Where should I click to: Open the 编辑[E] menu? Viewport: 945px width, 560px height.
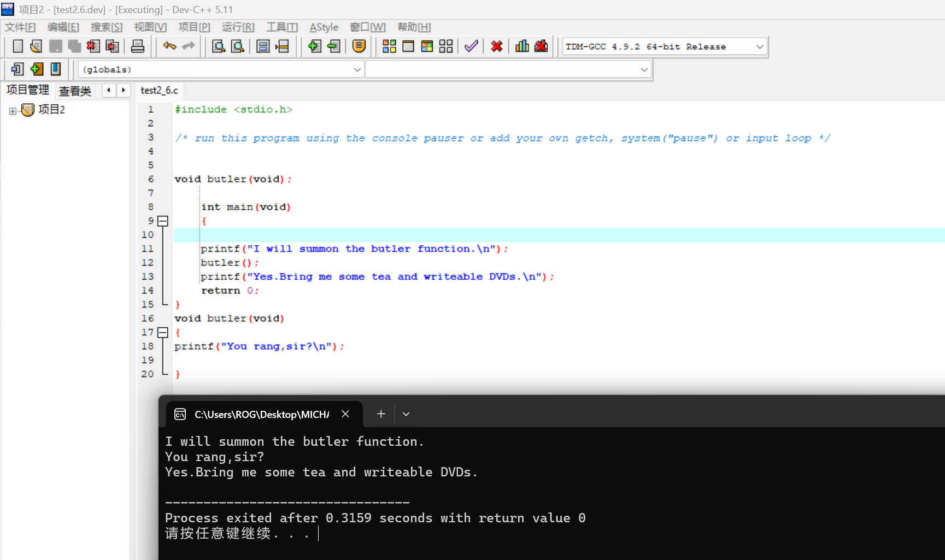click(x=63, y=27)
